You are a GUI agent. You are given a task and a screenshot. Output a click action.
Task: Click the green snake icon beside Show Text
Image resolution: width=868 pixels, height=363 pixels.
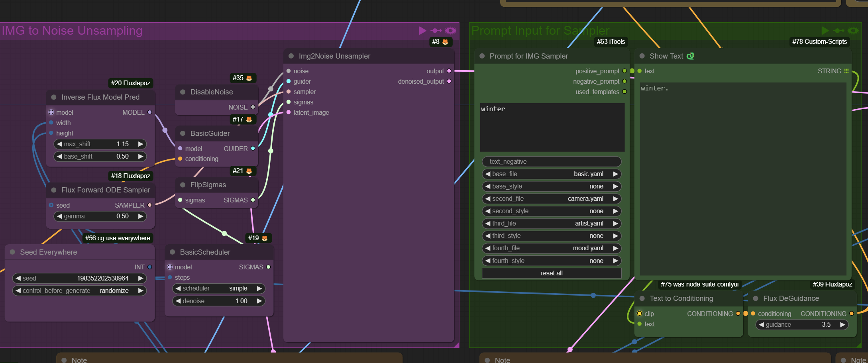coord(690,56)
